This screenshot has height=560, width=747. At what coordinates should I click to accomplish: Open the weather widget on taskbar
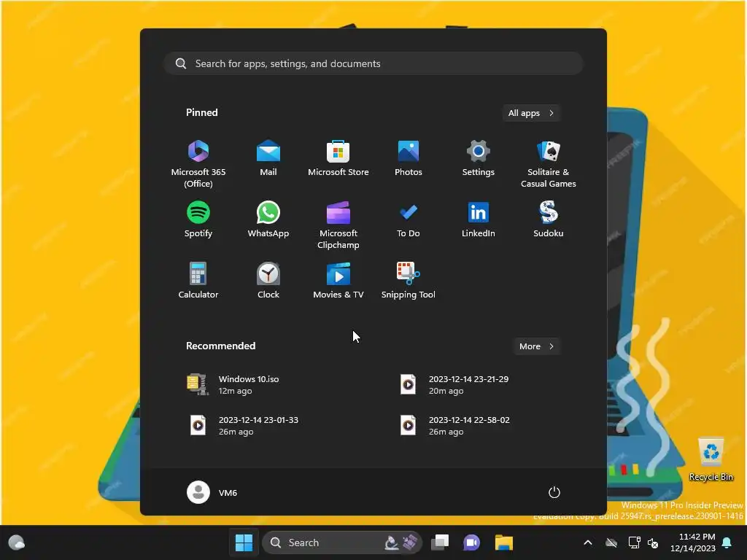click(x=17, y=542)
